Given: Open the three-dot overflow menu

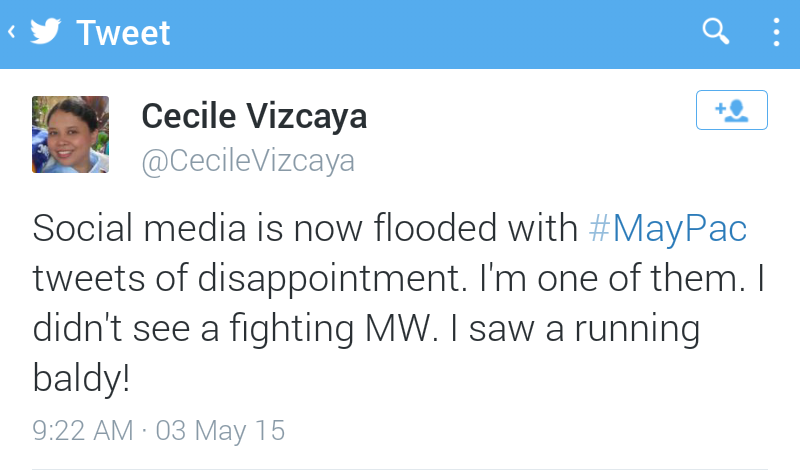Looking at the screenshot, I should (x=776, y=32).
